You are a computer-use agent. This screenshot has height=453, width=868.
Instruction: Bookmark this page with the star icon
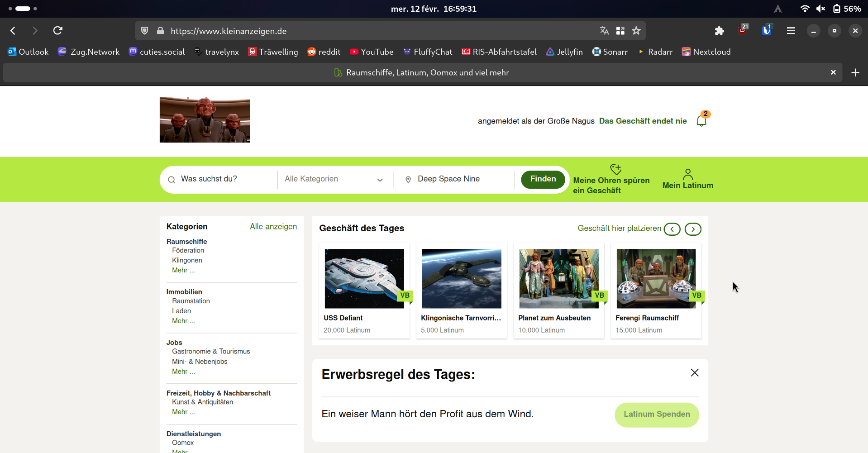tap(636, 31)
